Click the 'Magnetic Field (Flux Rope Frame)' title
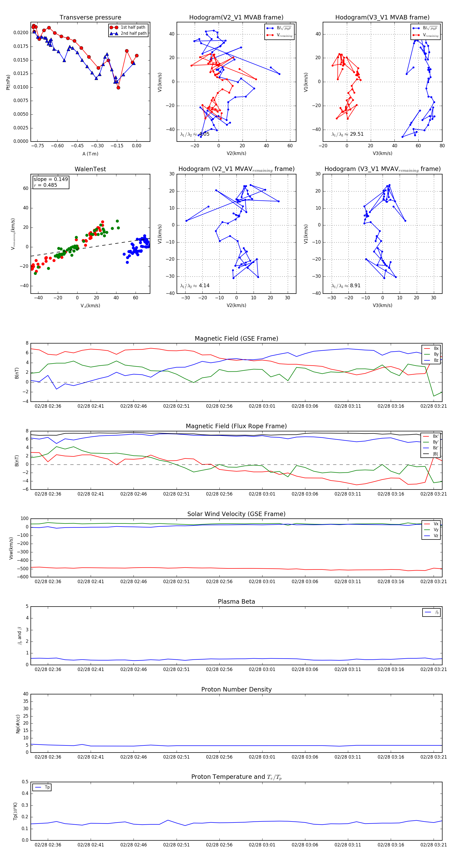This screenshot has height=868, width=473. click(x=236, y=426)
